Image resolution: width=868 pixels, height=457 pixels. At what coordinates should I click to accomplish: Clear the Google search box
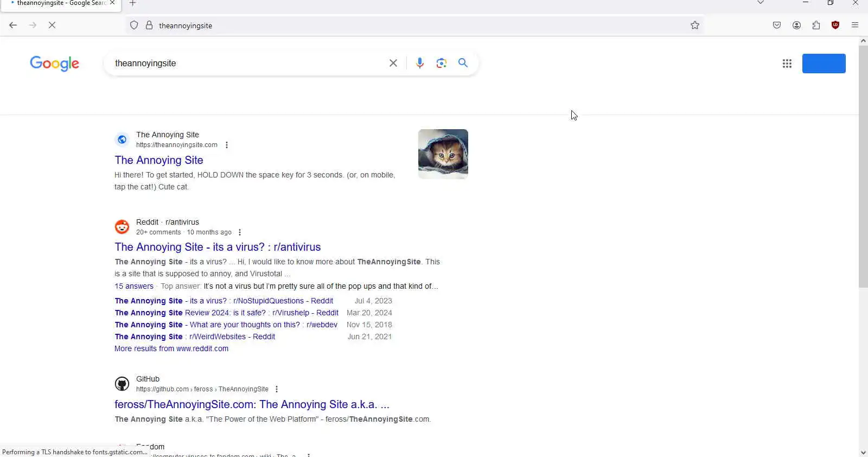click(x=393, y=63)
